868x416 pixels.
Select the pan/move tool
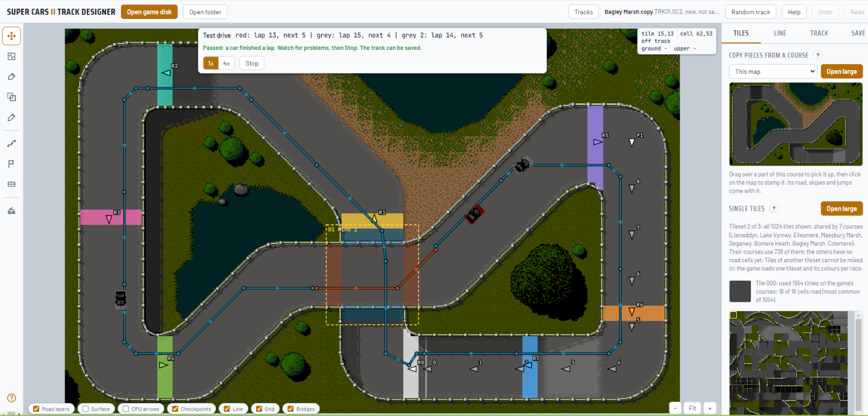[x=11, y=36]
